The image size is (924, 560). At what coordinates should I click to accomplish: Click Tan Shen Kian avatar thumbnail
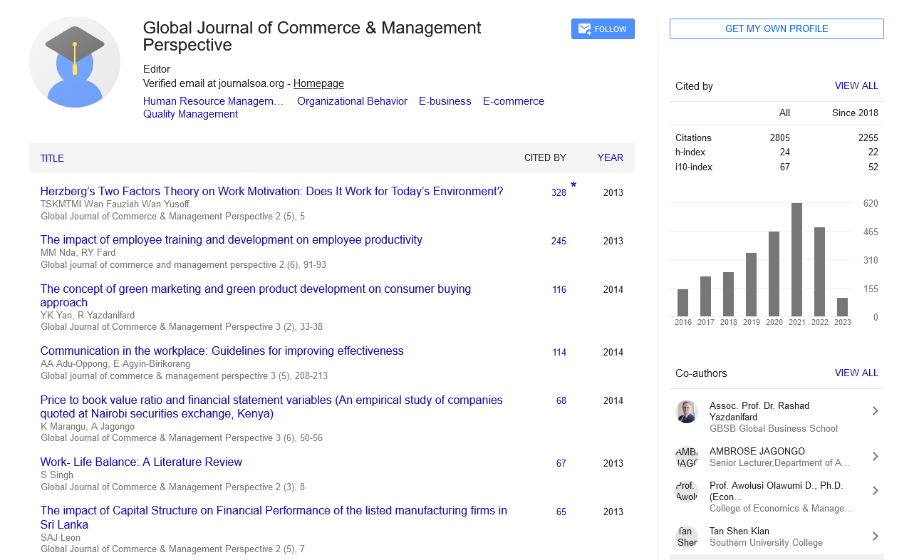click(x=687, y=537)
